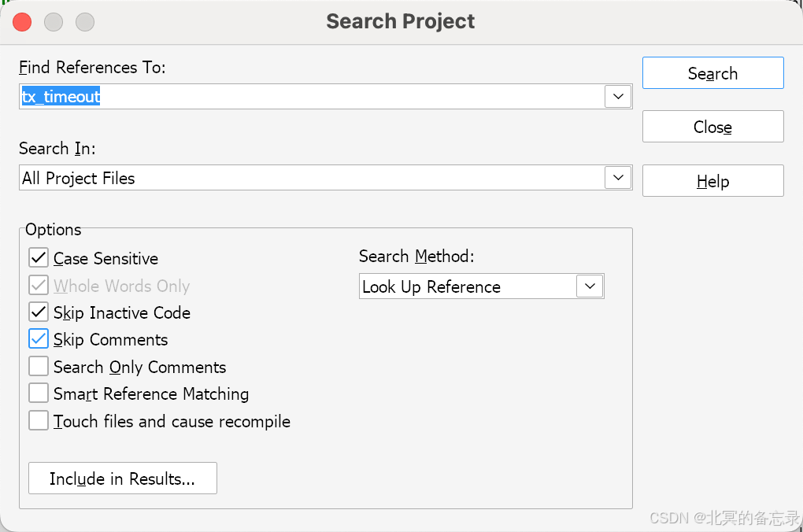The image size is (803, 532).
Task: Click the gray zoom window button
Action: 84,22
